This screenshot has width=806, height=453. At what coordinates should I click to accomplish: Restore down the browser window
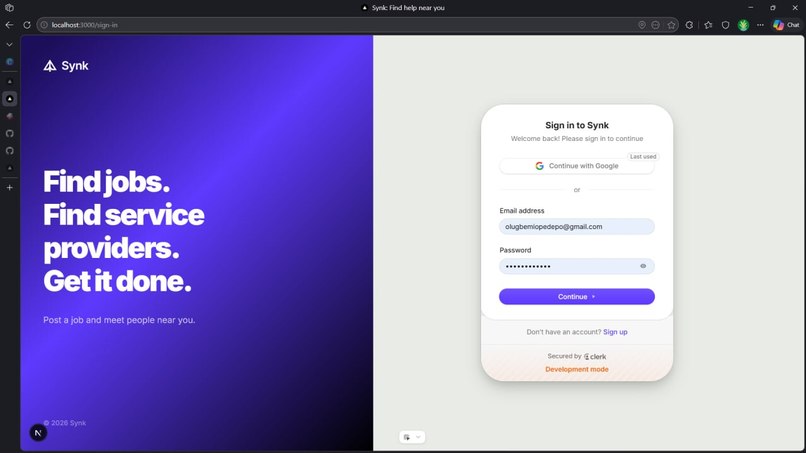coord(773,8)
